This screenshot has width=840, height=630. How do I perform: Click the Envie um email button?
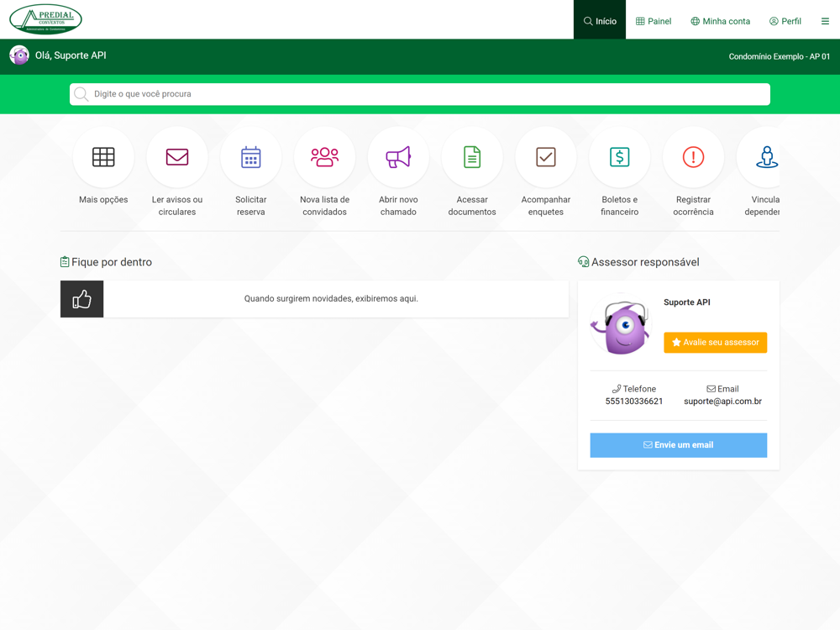[678, 445]
